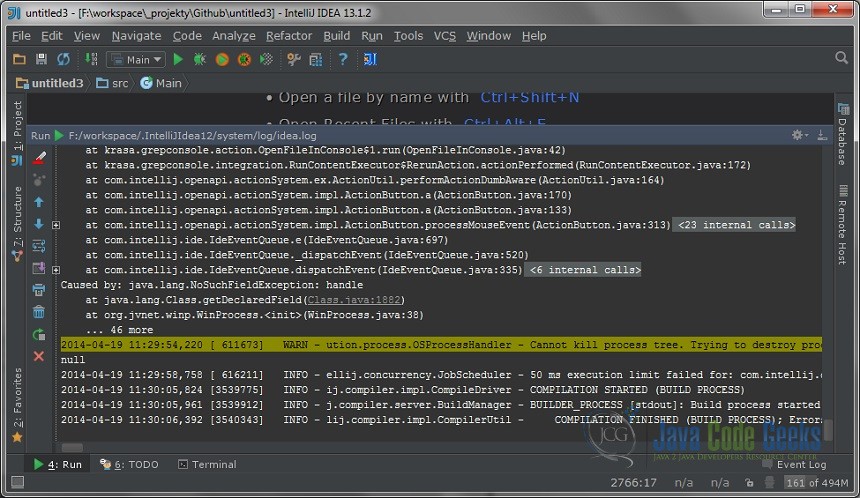Click highlighted WARN log line

441,345
